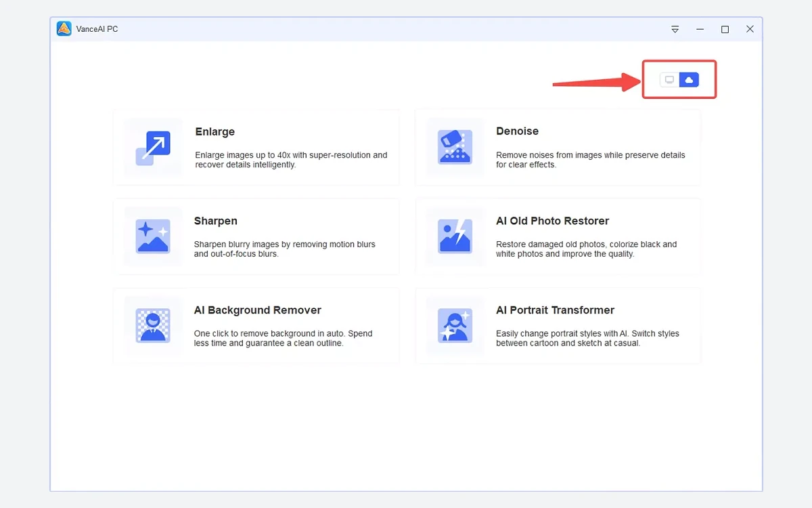
Task: Click the VanceAI PC window title text
Action: click(98, 29)
